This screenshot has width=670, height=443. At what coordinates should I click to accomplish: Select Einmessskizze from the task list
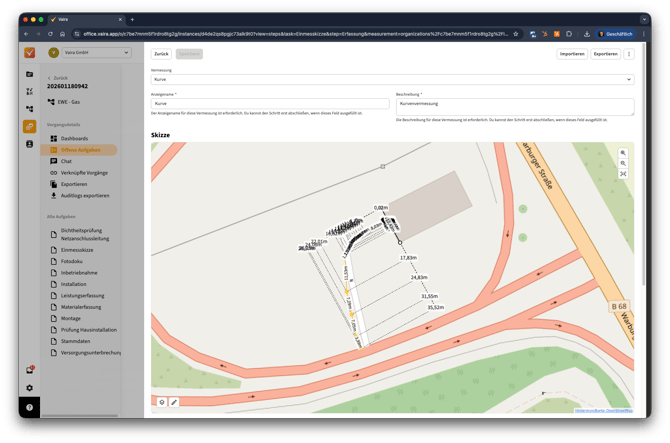coord(78,250)
